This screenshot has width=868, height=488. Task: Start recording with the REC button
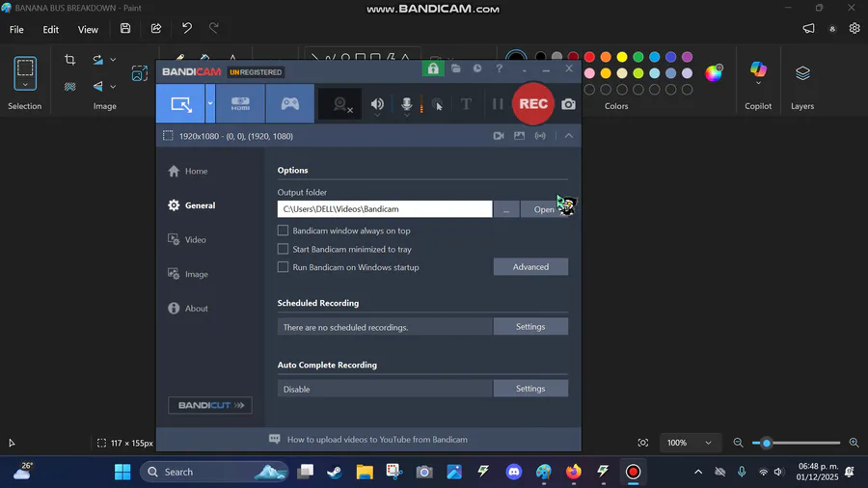tap(533, 103)
